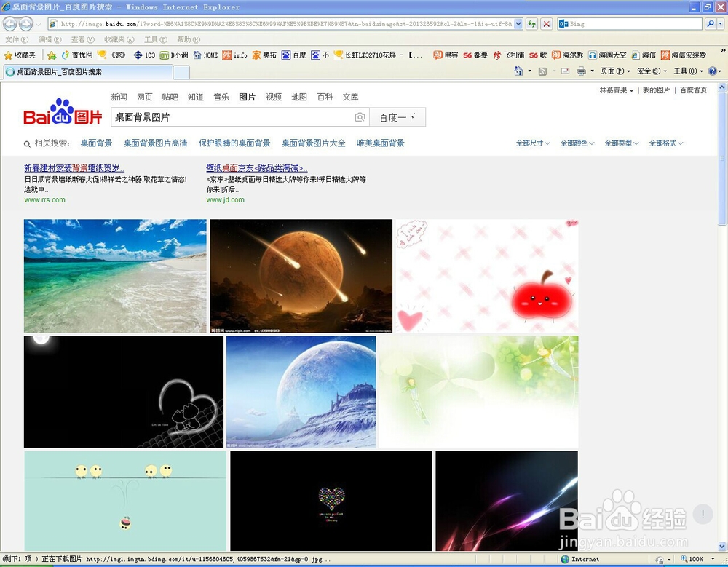The height and width of the screenshot is (567, 728).
Task: Click the RSS feeds icon
Action: [x=542, y=71]
